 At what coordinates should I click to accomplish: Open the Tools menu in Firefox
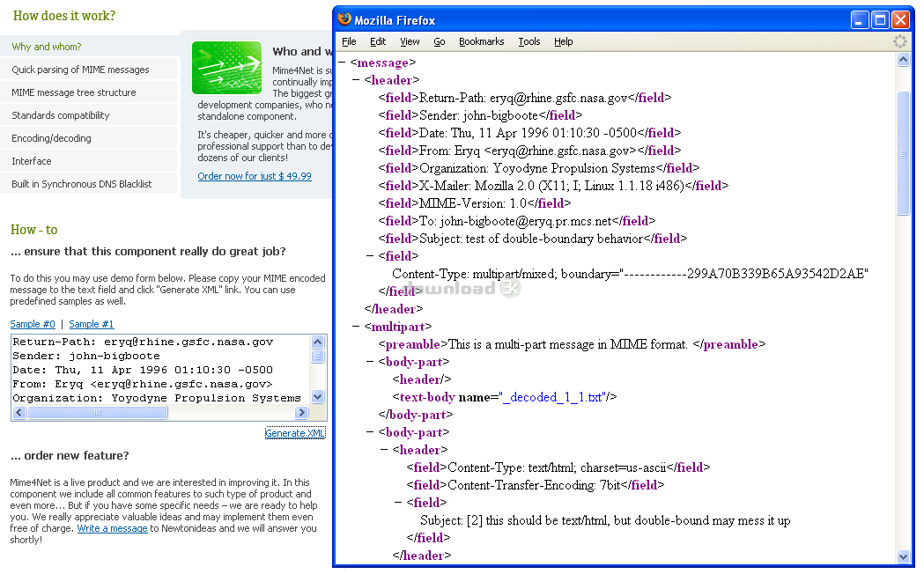point(529,41)
